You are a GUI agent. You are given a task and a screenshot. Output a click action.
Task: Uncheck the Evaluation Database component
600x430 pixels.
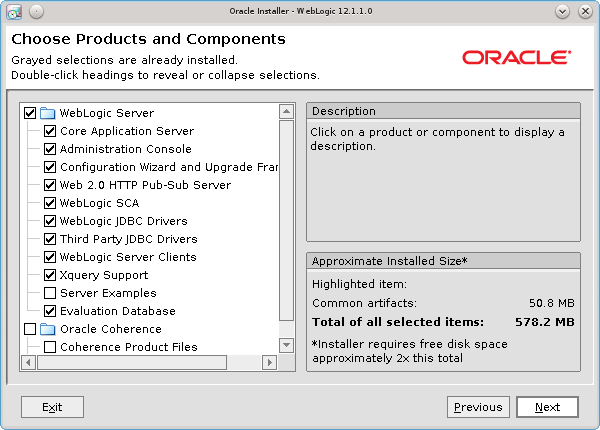[50, 311]
